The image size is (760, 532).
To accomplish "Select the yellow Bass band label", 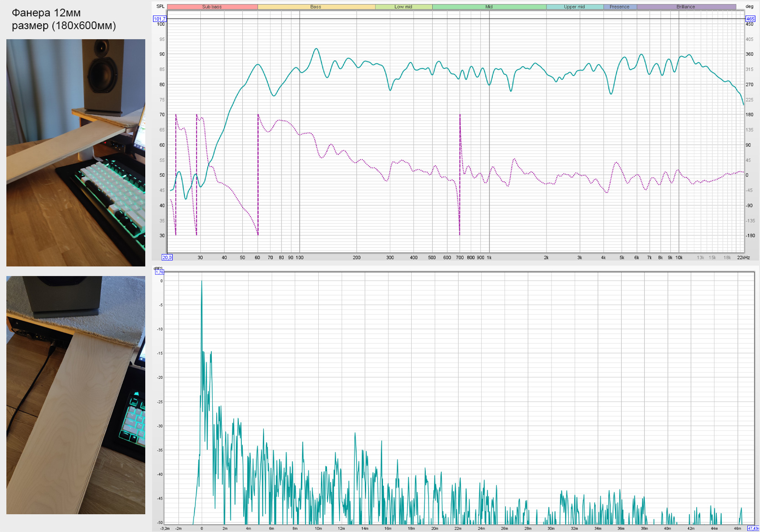I will (316, 7).
